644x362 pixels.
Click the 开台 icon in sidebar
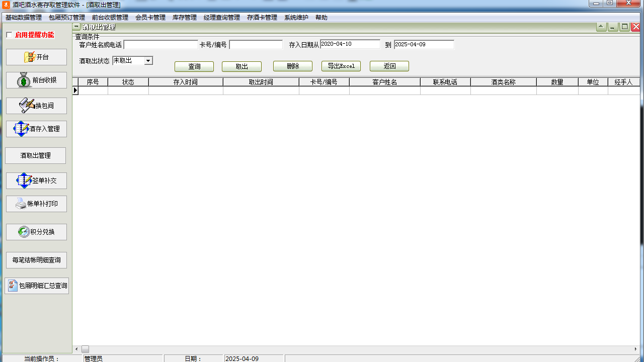point(30,57)
